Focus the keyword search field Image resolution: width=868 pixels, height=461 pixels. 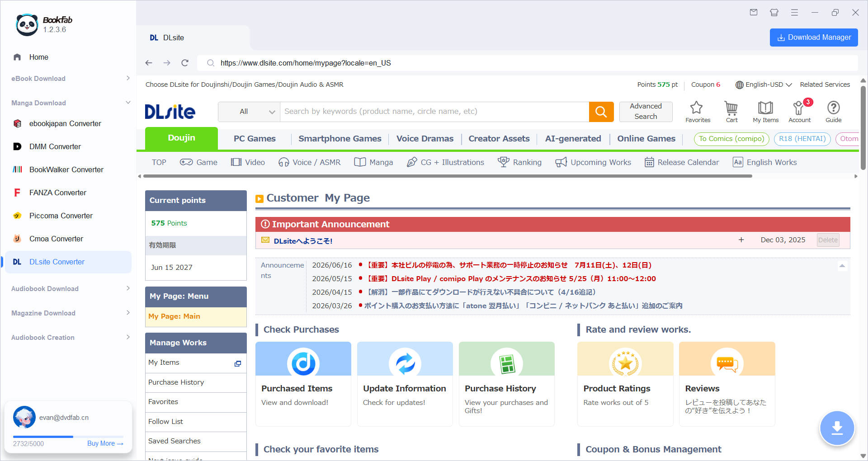point(434,112)
